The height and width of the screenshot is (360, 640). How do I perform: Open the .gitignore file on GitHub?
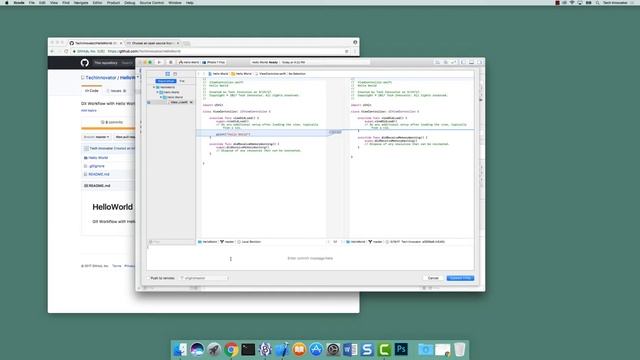[97, 166]
